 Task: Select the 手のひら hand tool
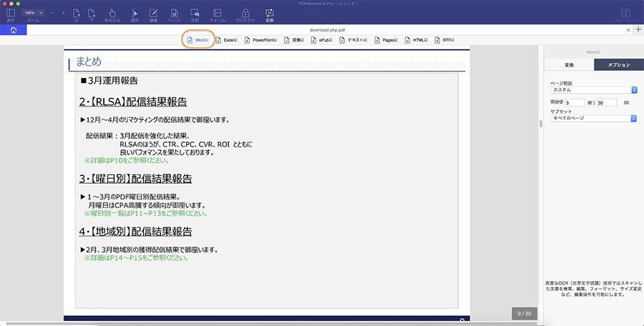pos(112,15)
